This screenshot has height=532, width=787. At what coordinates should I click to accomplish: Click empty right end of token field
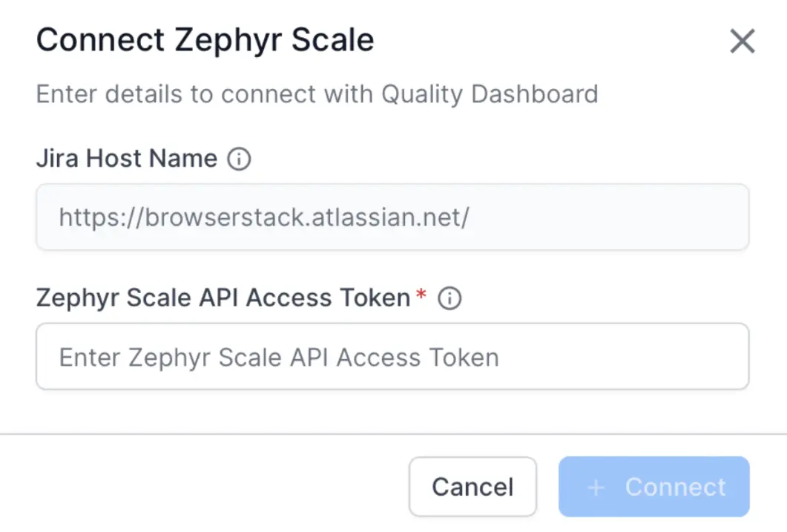coord(668,357)
